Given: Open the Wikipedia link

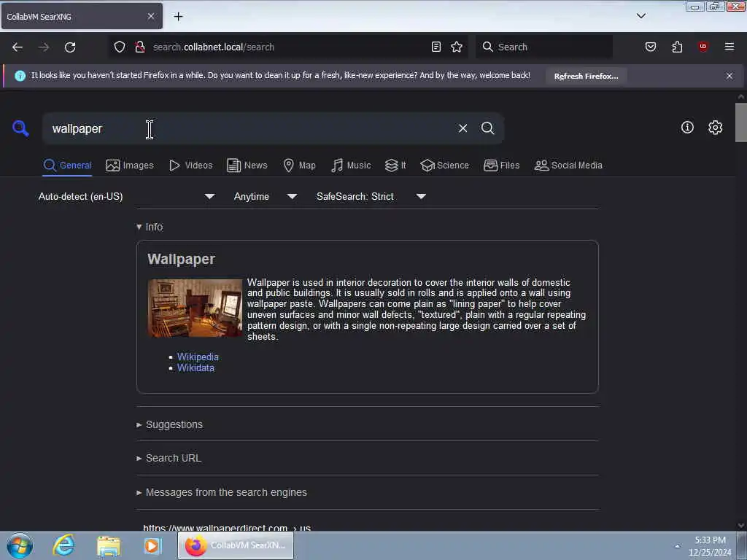Looking at the screenshot, I should point(198,357).
